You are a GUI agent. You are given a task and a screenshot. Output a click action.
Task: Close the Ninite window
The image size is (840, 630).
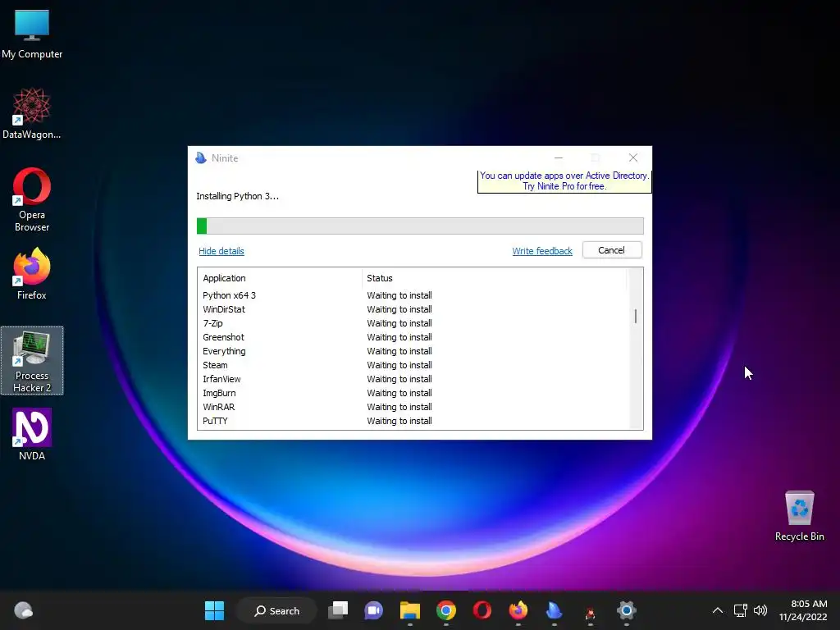[x=633, y=157]
